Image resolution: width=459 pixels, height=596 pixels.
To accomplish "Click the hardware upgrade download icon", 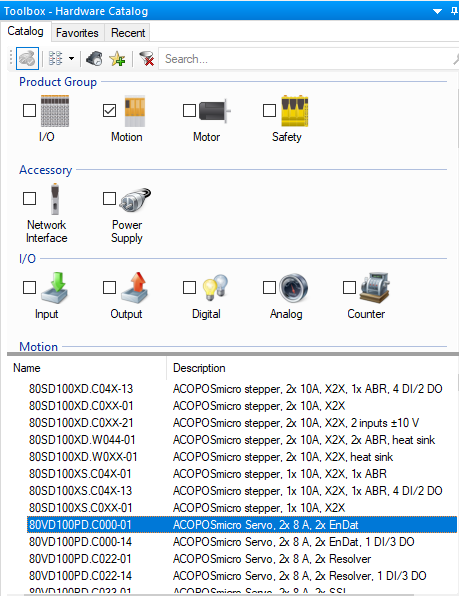I will (94, 59).
